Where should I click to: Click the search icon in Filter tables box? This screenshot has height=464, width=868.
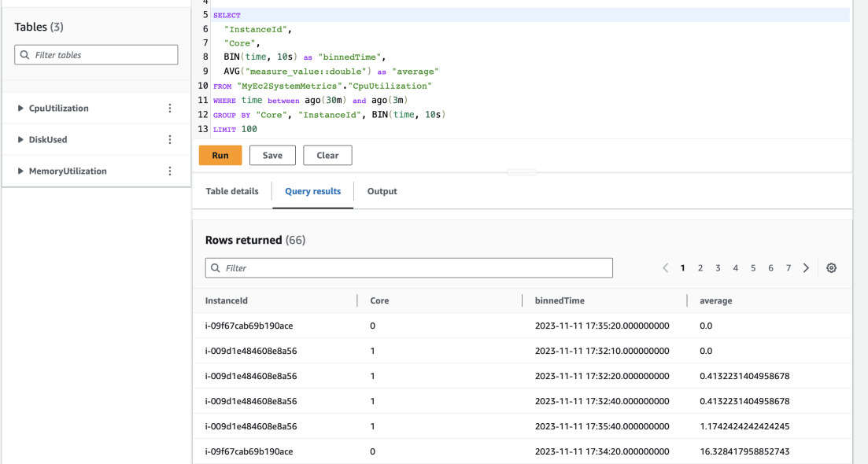(x=24, y=54)
